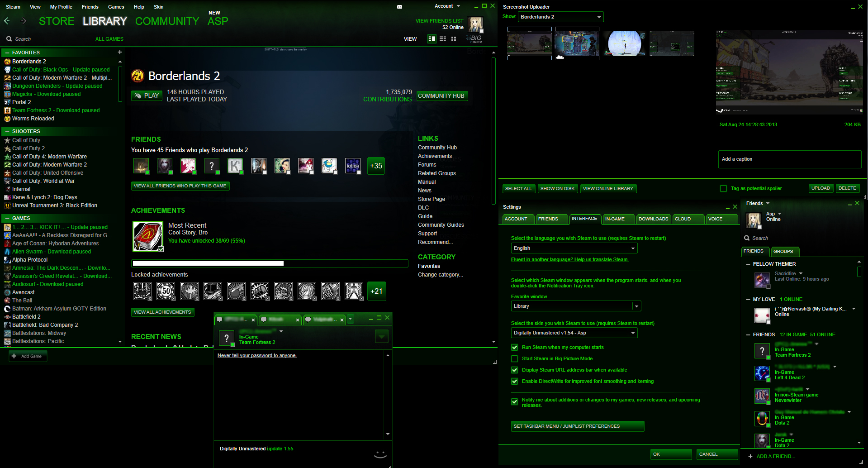
Task: Go back with the left arrow
Action: pyautogui.click(x=6, y=21)
